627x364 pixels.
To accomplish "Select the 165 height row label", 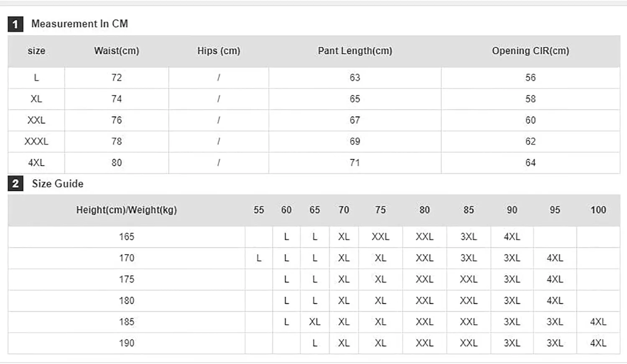I will 127,237.
